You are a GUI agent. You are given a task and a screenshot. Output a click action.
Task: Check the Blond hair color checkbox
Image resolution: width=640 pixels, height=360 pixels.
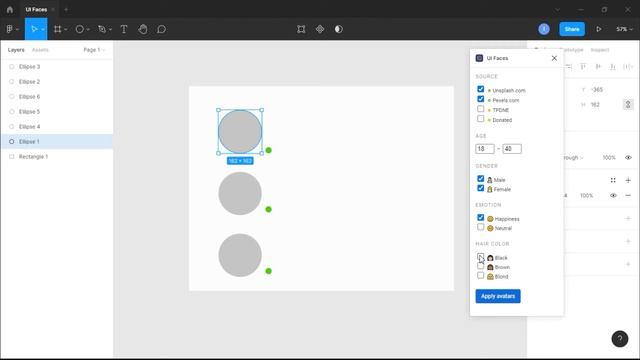(x=480, y=276)
